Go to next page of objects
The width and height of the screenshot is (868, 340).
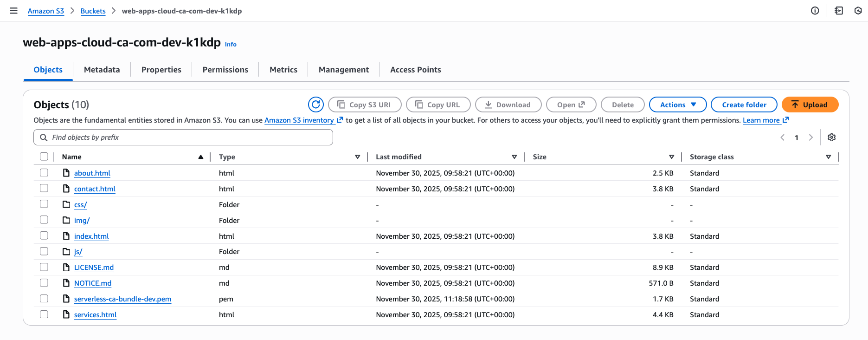pos(811,137)
